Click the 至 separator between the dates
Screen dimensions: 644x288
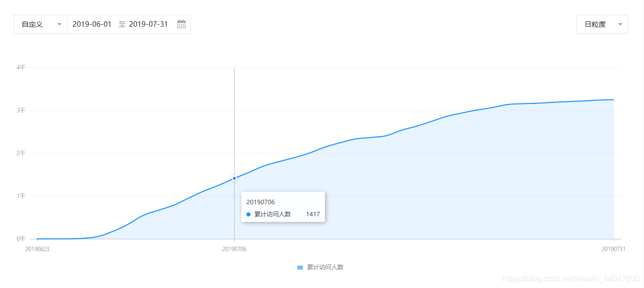pos(122,24)
